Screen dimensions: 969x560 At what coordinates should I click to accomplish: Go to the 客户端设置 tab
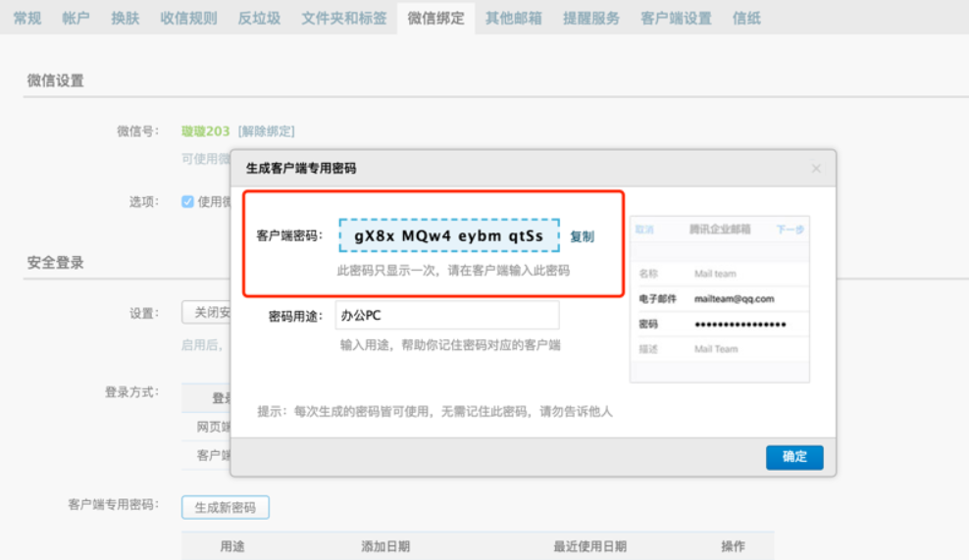click(x=676, y=18)
